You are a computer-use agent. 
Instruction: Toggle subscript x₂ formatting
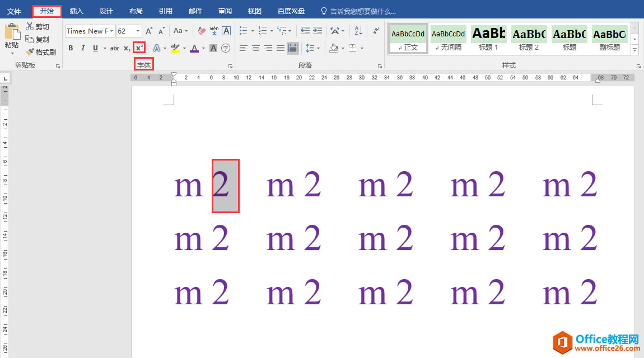[127, 48]
